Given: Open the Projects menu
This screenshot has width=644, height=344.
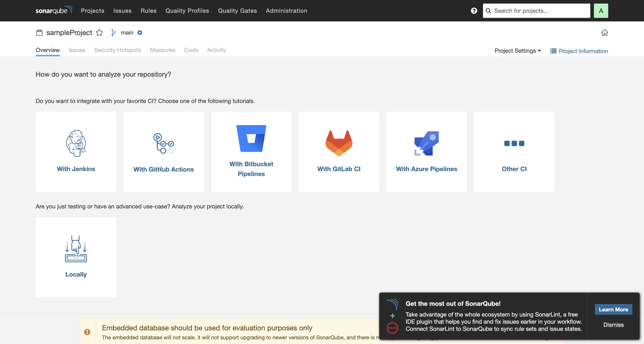Looking at the screenshot, I should 93,11.
